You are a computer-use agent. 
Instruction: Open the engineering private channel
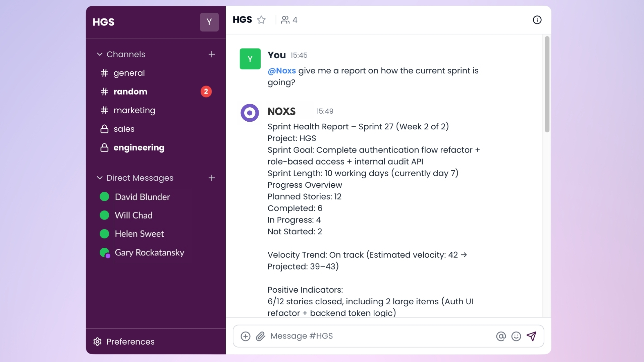(139, 148)
